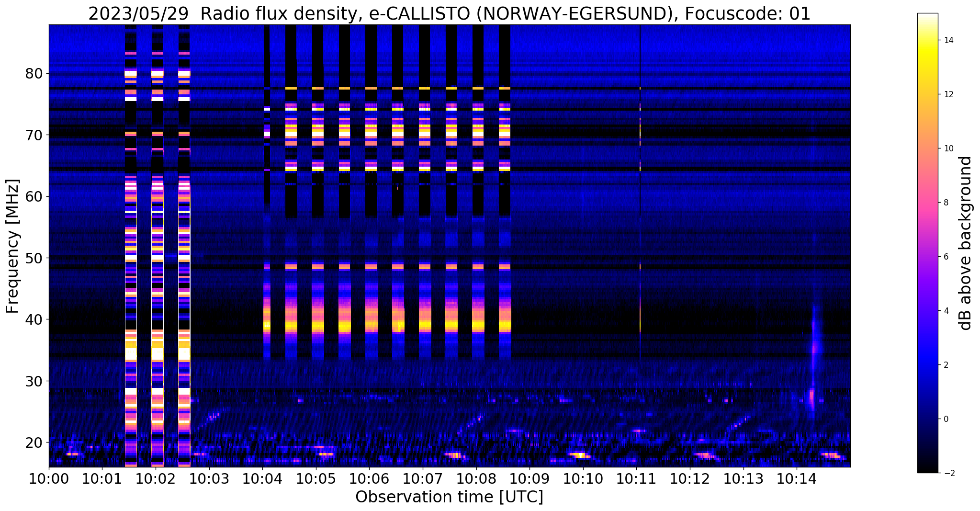
Task: Click the 20 MHz frequency tick label
Action: (x=34, y=443)
